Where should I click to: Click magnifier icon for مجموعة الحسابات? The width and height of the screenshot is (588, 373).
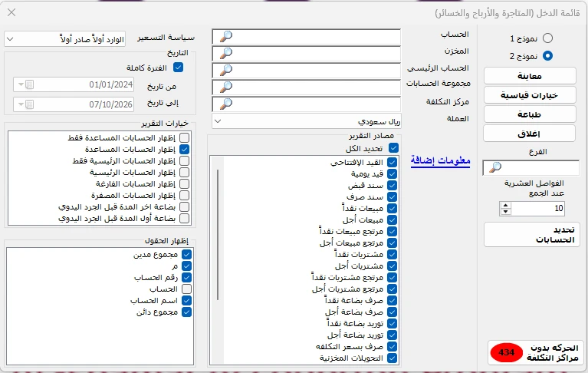225,87
